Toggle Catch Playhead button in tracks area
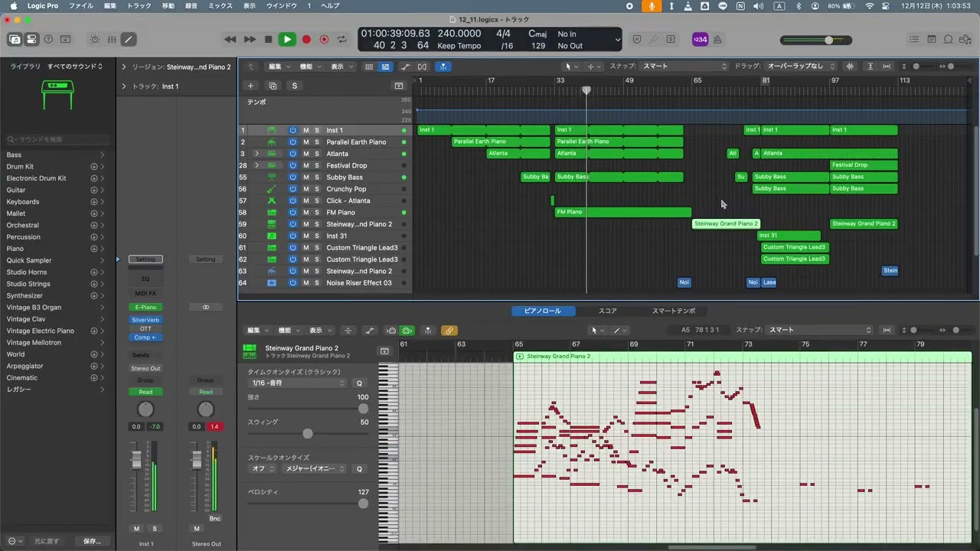 443,67
